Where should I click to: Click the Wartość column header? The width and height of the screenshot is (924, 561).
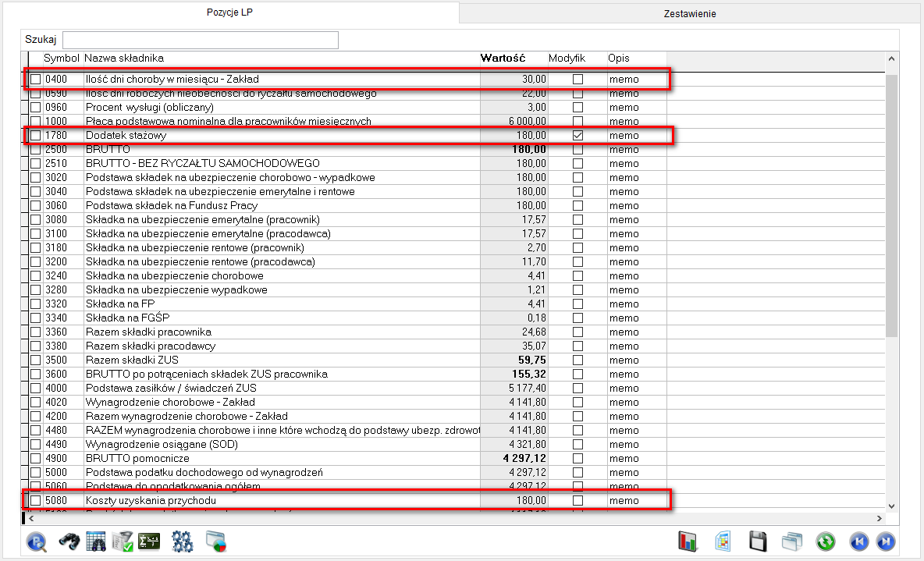pyautogui.click(x=503, y=59)
